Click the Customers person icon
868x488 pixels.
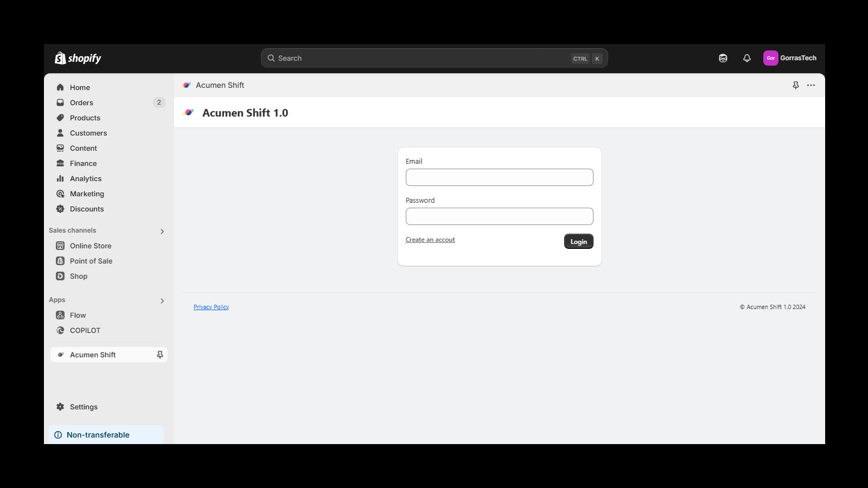click(60, 133)
